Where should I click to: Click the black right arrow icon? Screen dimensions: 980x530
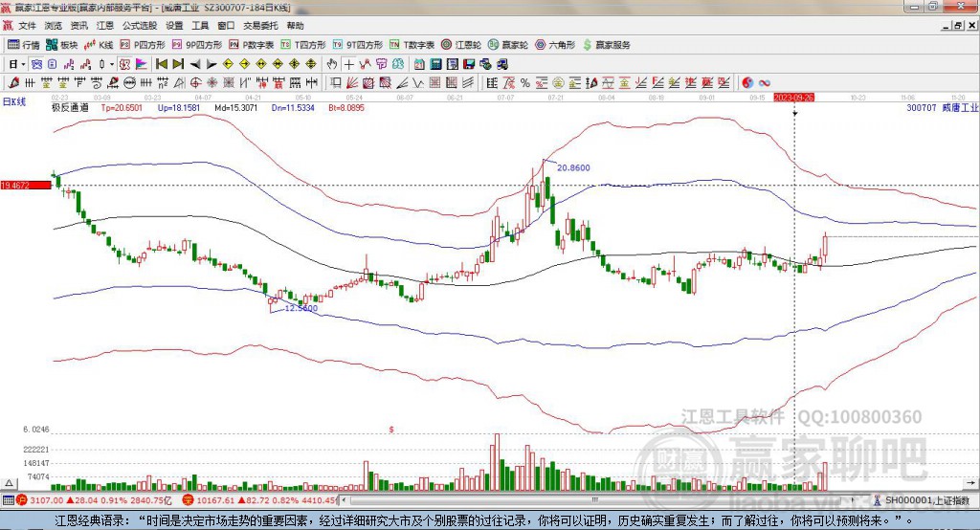[212, 64]
